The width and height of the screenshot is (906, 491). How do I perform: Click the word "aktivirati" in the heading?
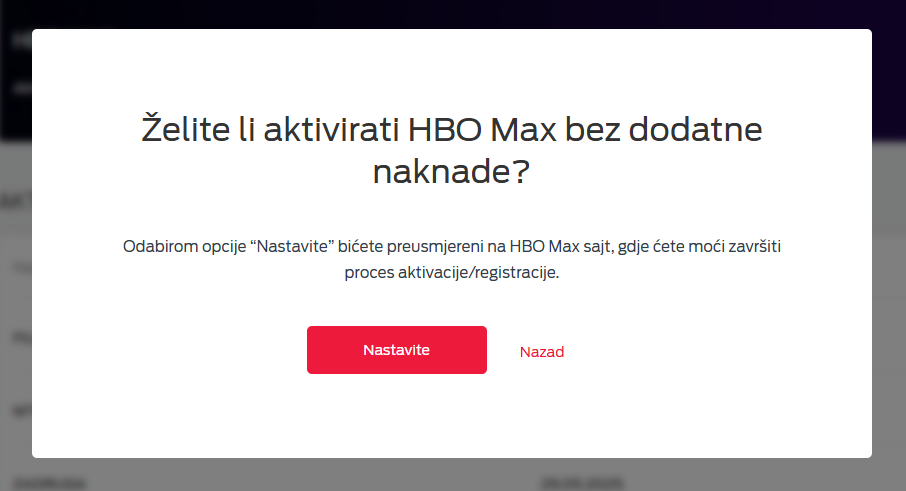331,129
